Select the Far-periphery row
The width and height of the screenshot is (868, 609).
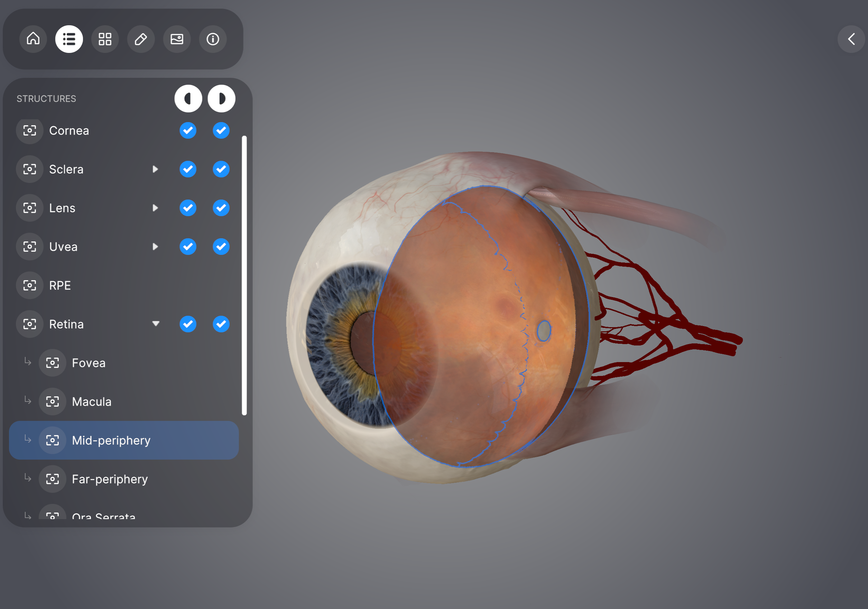point(124,479)
